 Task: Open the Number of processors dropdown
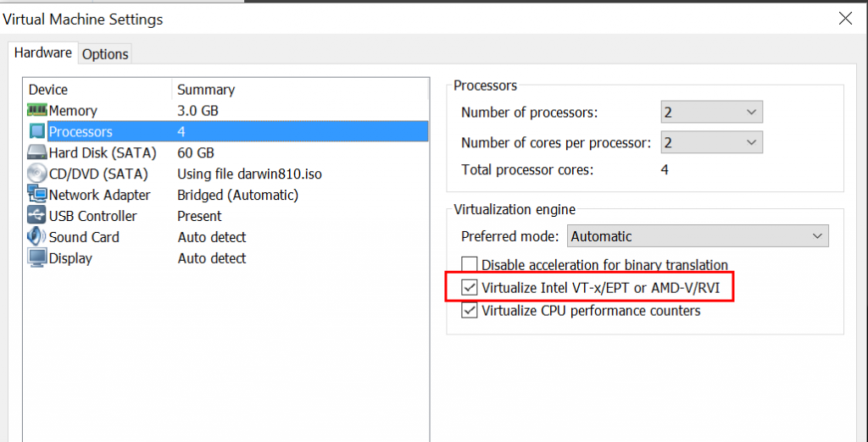pos(712,113)
